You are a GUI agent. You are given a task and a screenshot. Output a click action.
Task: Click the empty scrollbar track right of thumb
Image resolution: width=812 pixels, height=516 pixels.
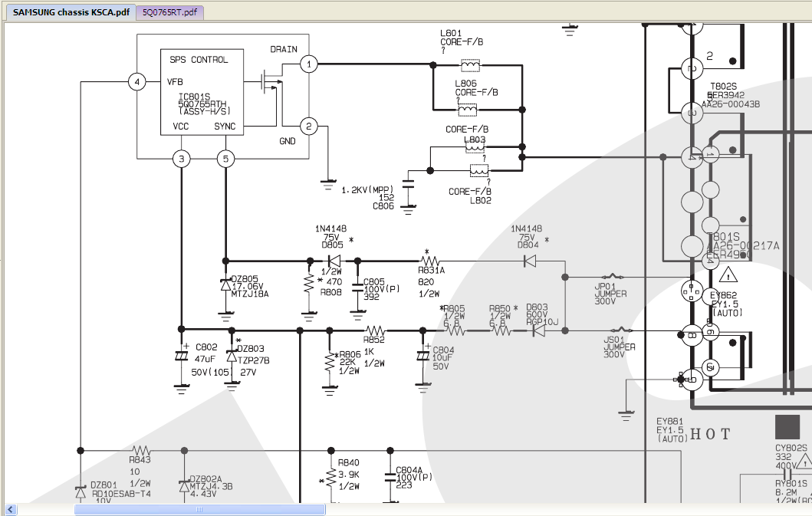pos(537,509)
